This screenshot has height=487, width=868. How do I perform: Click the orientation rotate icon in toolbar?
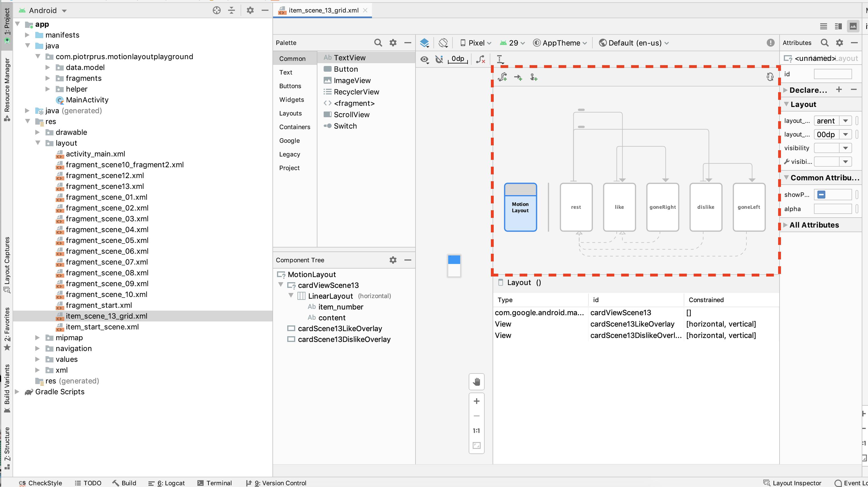point(443,43)
